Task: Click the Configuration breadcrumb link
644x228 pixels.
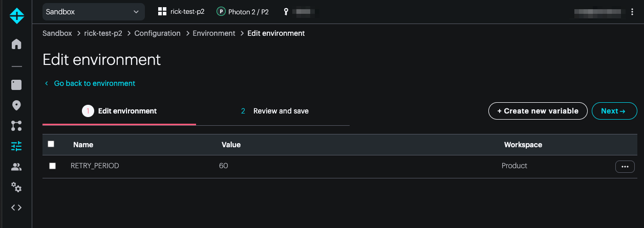Action: pos(157,33)
